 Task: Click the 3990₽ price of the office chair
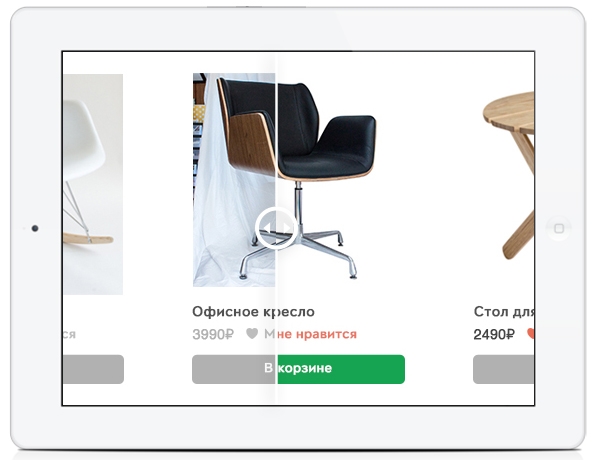click(213, 334)
